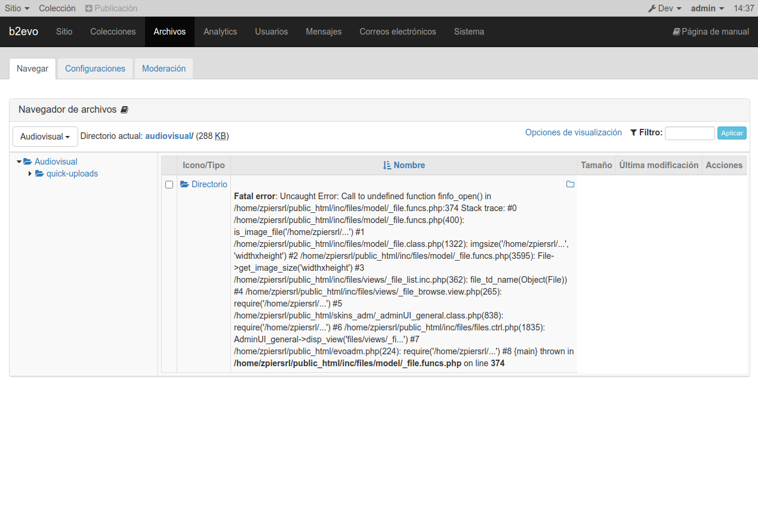Click manual book icon beside Navegador de archivos
This screenshot has height=532, width=758.
(124, 110)
